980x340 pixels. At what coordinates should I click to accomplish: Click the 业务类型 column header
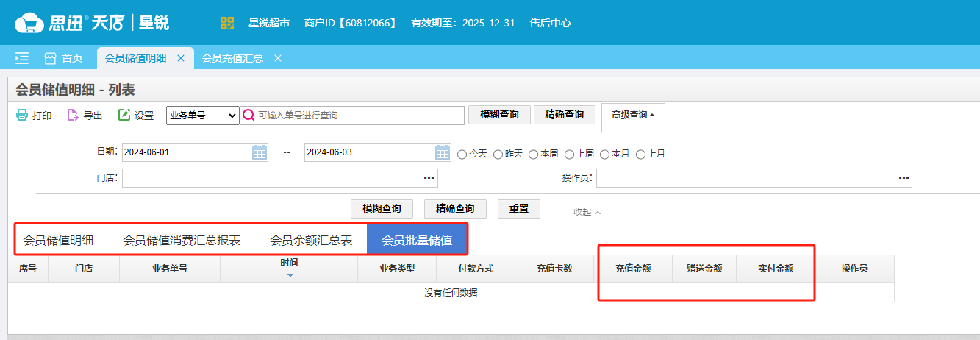tap(398, 269)
